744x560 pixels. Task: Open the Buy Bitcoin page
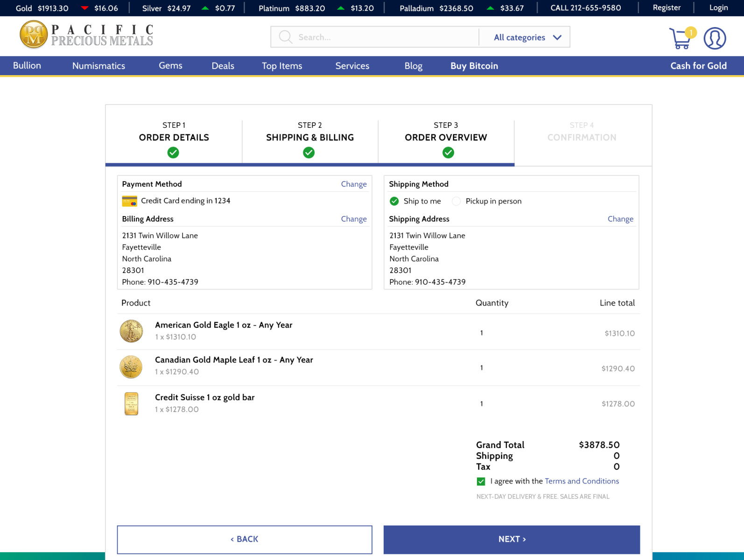click(x=474, y=66)
